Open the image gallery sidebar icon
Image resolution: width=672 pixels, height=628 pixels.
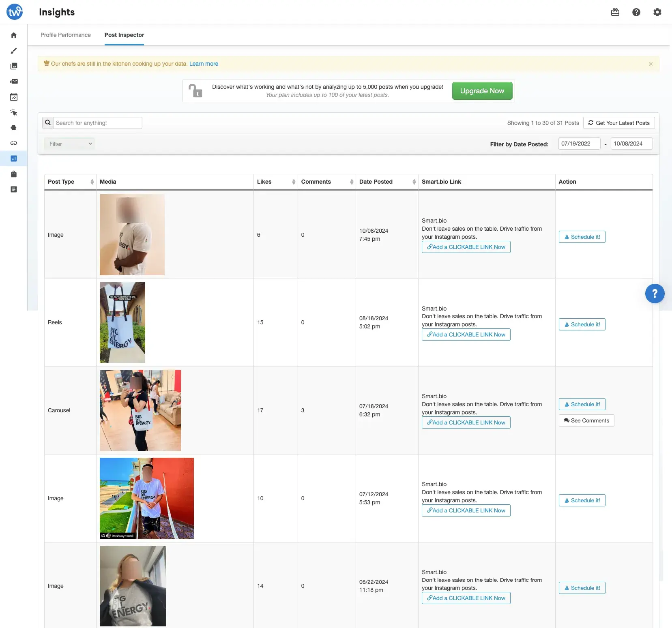tap(14, 66)
